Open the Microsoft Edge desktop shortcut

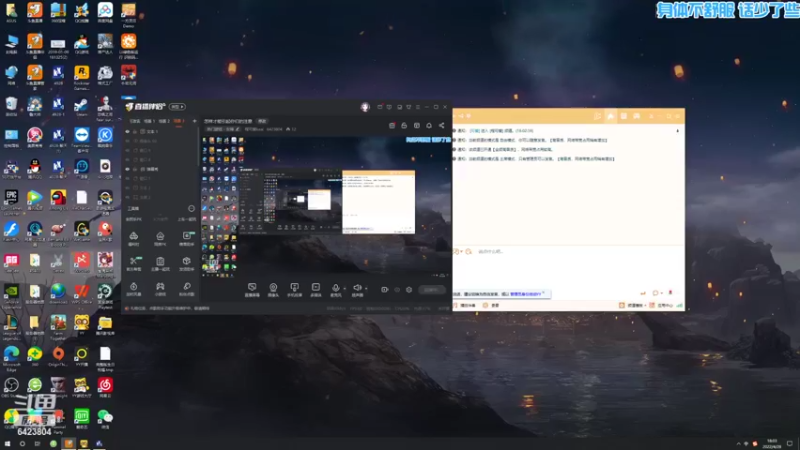(x=11, y=357)
